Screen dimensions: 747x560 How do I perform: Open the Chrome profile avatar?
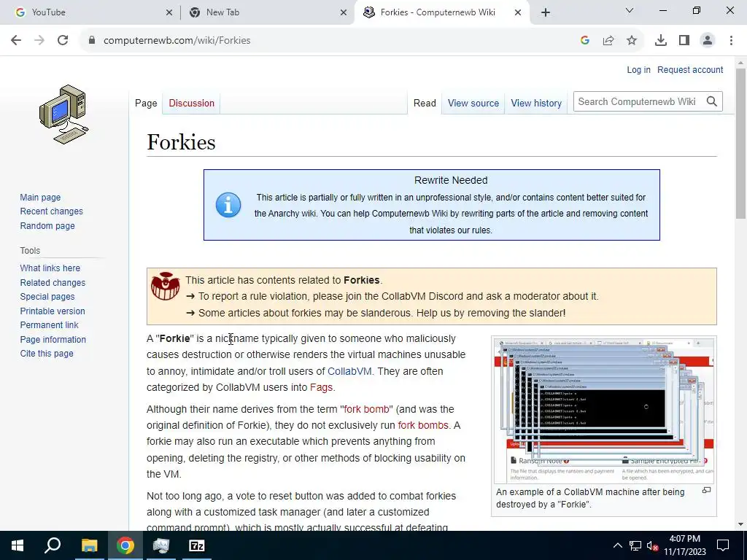click(x=708, y=41)
